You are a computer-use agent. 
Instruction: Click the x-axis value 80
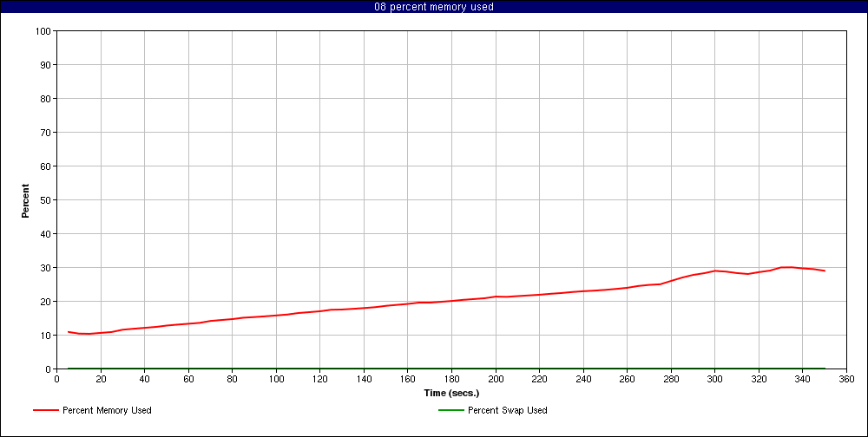[233, 379]
